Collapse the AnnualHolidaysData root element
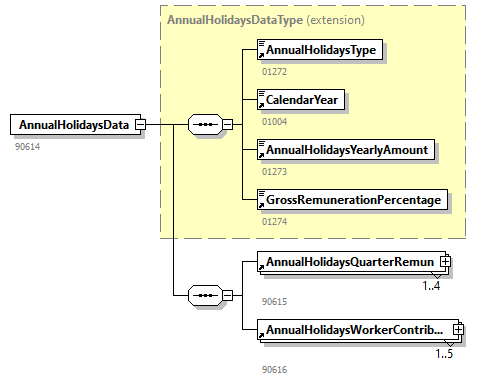 (x=140, y=125)
